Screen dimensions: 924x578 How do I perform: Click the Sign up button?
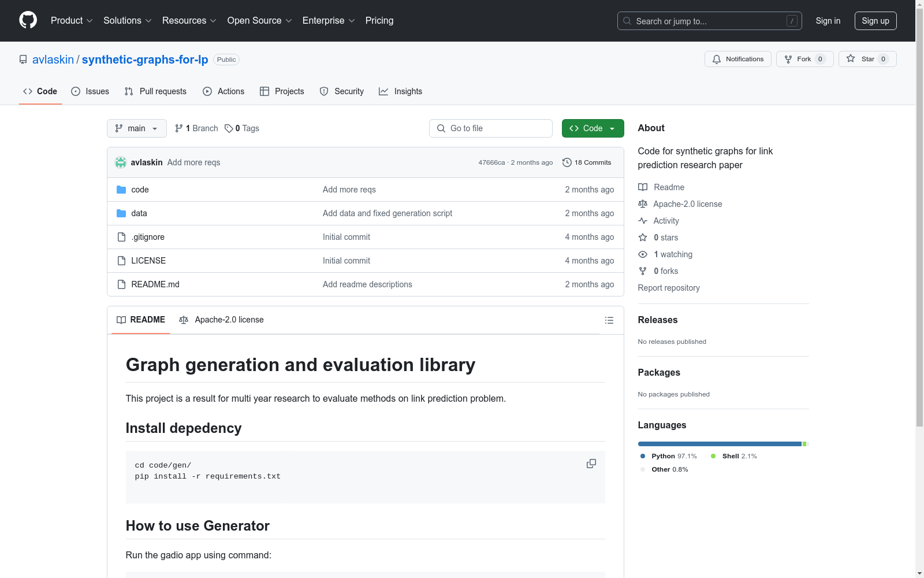[875, 21]
